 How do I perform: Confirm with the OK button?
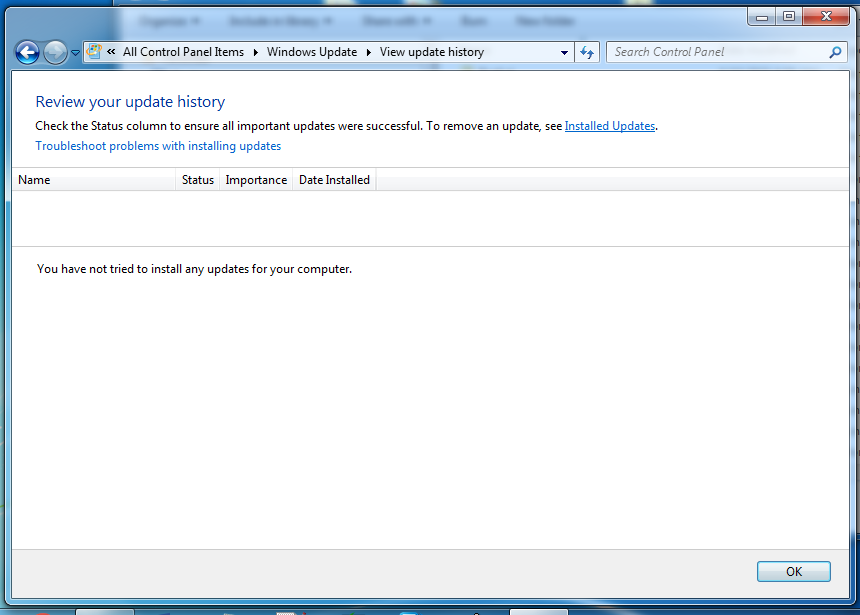tap(794, 572)
